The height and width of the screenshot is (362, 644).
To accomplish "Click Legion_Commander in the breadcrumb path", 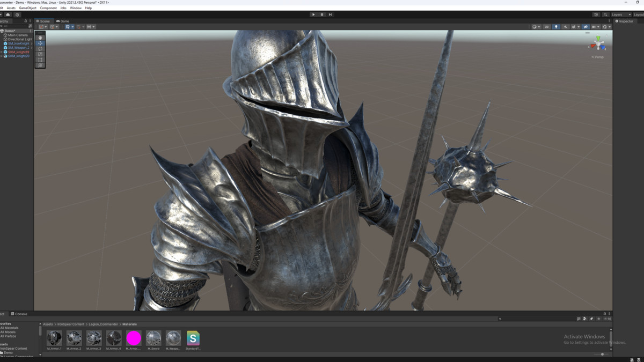I will click(104, 324).
